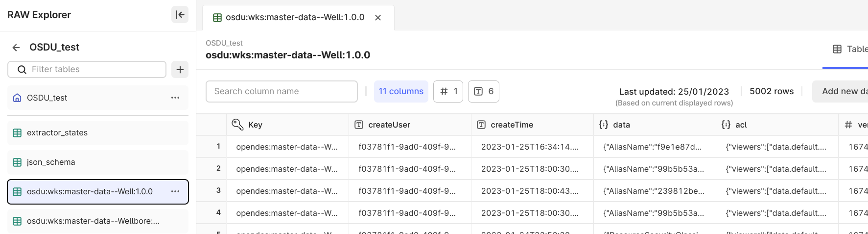Click the createUser column header
The height and width of the screenshot is (234, 868).
(x=410, y=125)
